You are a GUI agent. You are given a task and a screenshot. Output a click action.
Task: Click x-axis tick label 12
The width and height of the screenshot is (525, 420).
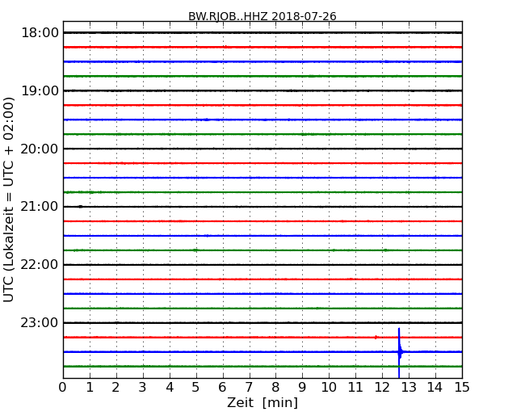(382, 388)
